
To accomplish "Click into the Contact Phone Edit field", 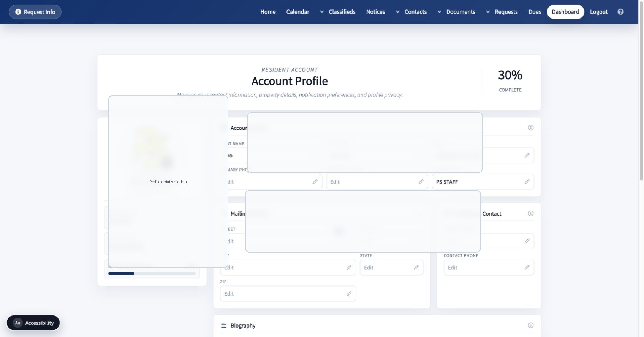I will 489,268.
